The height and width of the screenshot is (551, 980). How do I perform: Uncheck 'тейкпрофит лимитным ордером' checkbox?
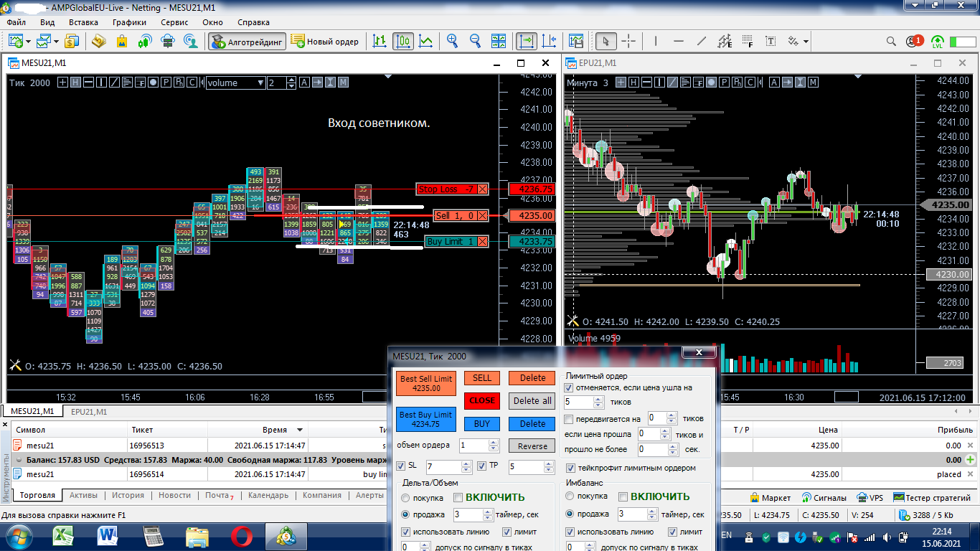570,468
